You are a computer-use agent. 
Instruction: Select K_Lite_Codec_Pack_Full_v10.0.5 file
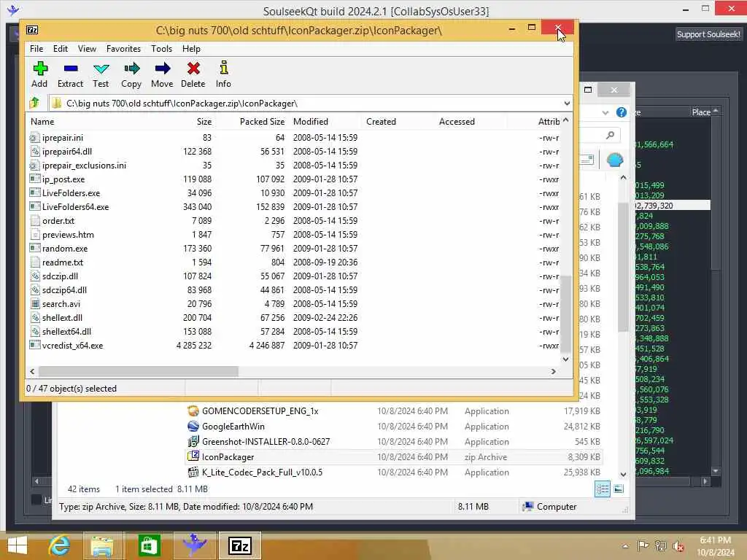click(393, 472)
